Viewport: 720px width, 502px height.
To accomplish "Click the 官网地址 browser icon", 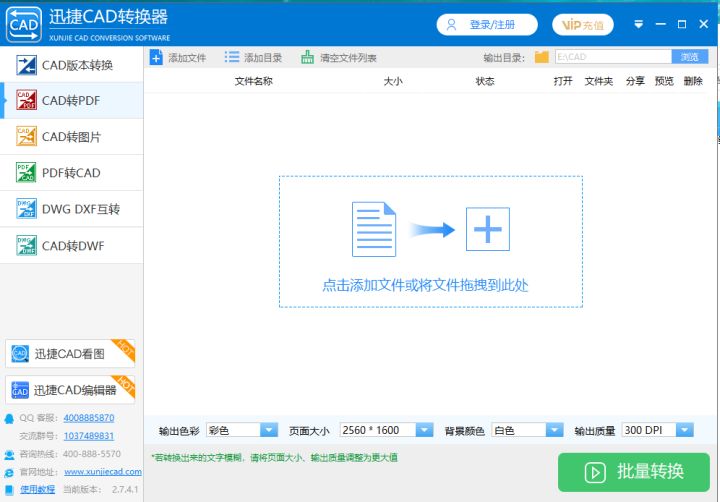I will point(9,473).
